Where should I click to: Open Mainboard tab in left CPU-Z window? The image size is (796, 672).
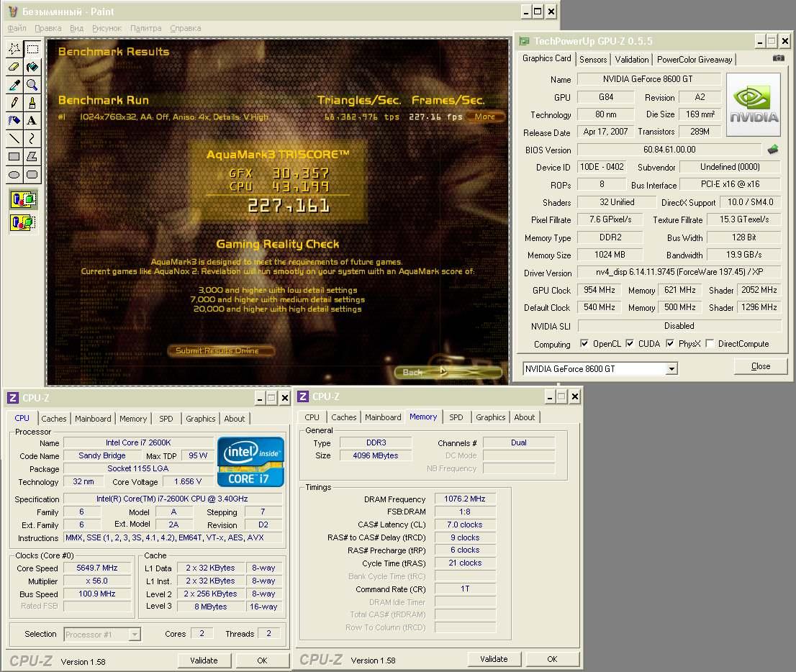click(93, 419)
